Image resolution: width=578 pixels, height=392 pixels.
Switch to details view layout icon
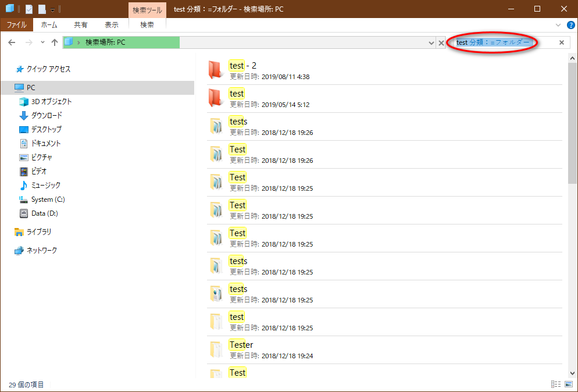click(555, 384)
